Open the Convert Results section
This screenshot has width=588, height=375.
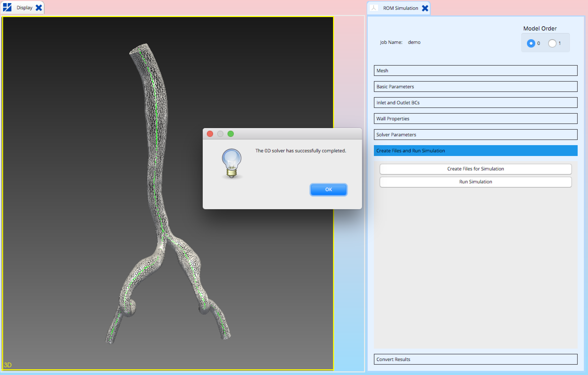coord(476,359)
